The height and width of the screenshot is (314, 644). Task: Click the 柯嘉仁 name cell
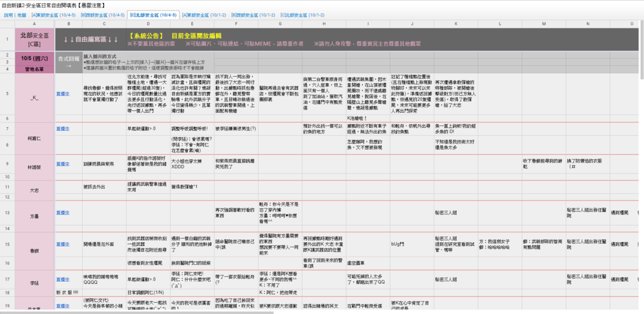34,138
